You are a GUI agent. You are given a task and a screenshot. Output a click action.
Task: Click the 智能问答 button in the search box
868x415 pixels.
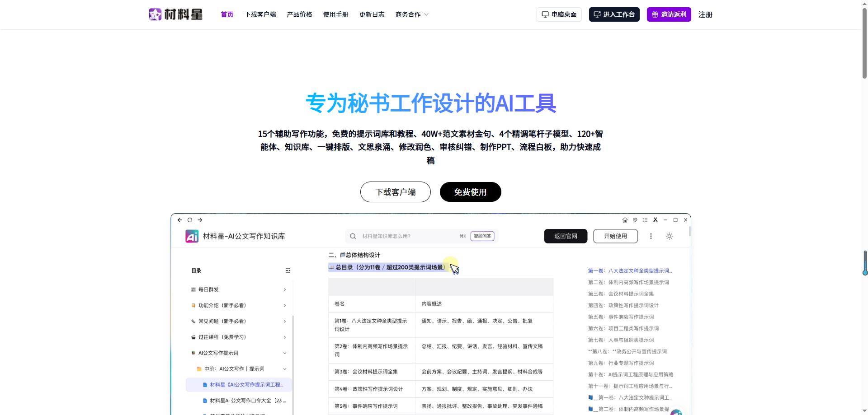pyautogui.click(x=482, y=236)
